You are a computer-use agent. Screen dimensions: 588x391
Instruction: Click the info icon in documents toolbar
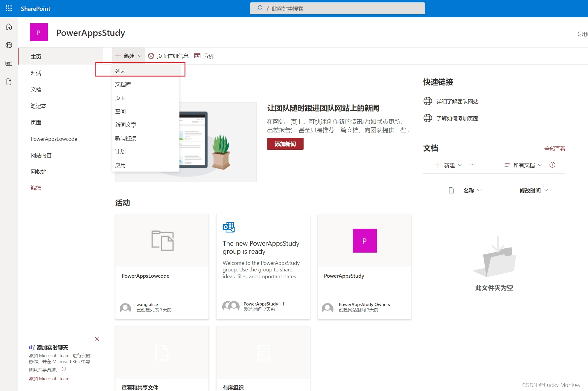(552, 165)
